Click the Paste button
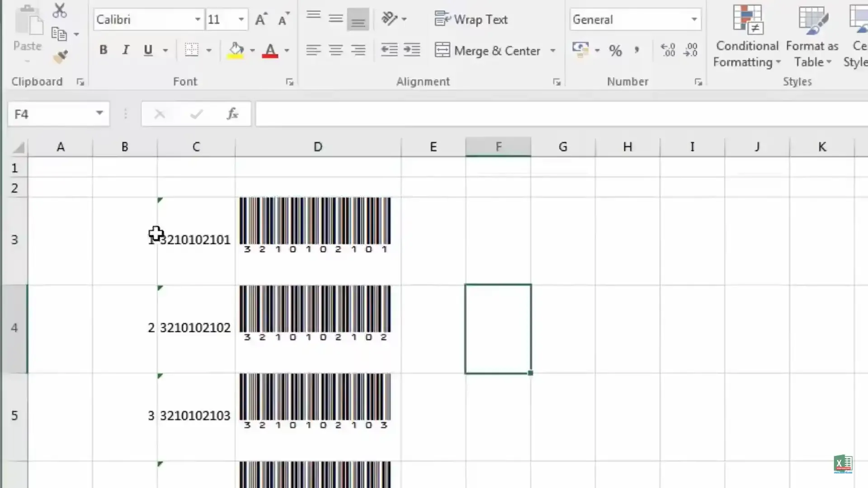This screenshot has width=868, height=488. [28, 34]
